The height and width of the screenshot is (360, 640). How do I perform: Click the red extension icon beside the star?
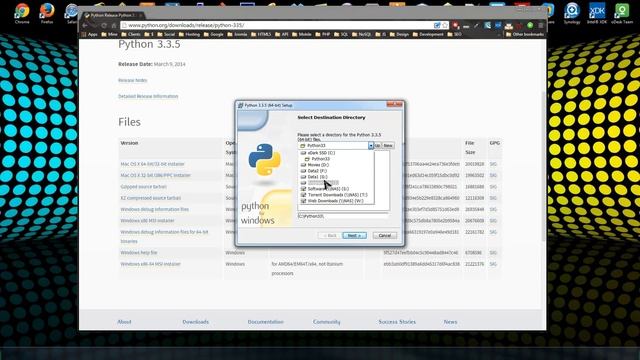pyautogui.click(x=456, y=25)
